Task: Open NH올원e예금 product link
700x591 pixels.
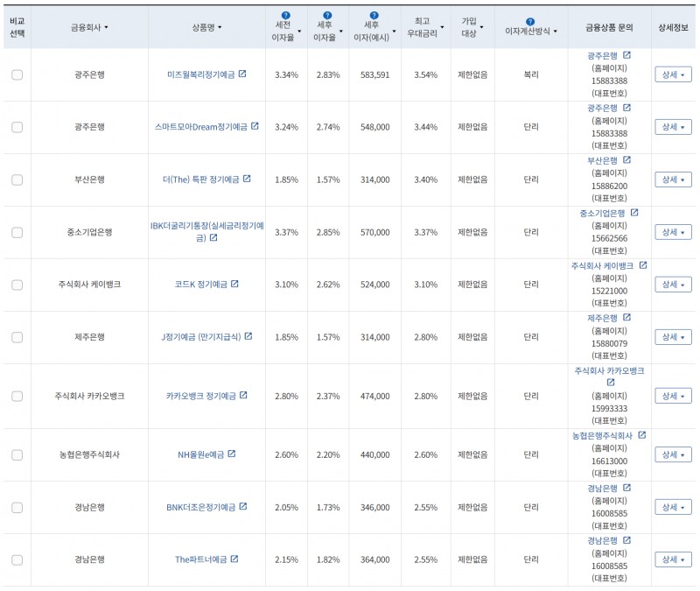Action: click(201, 454)
